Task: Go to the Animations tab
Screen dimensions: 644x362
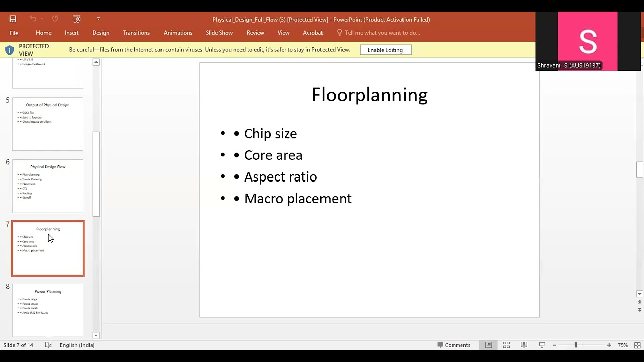Action: 178,33
